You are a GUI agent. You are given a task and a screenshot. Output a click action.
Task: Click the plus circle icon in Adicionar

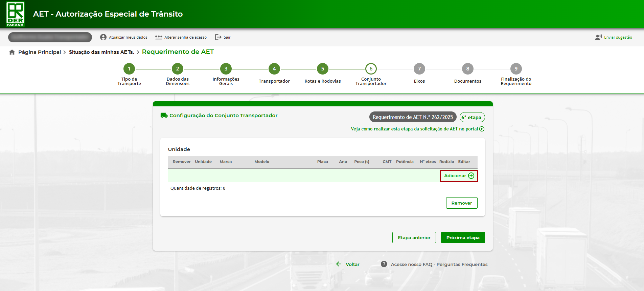471,176
